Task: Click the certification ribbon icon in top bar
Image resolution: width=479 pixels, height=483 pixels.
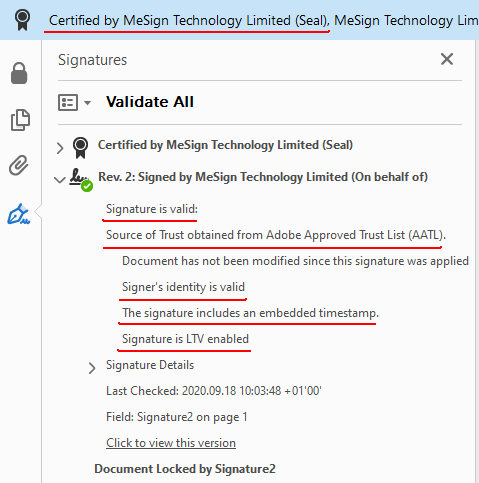Action: (x=22, y=20)
